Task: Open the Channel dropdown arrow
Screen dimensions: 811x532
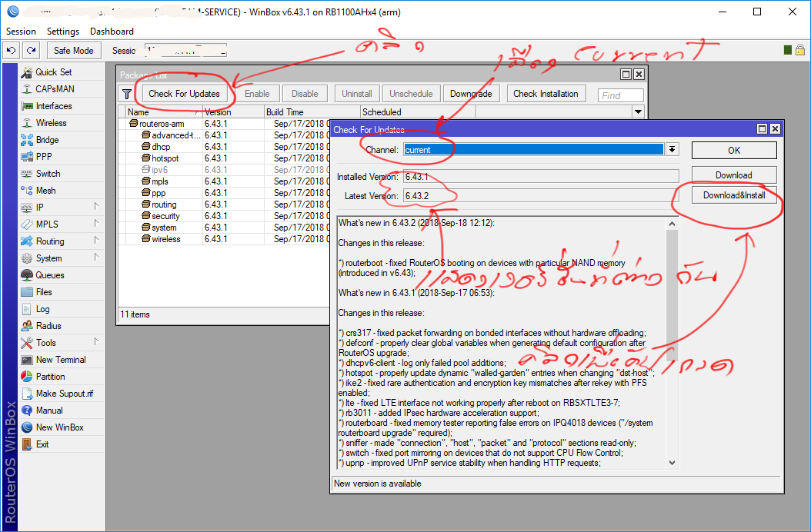Action: (672, 149)
